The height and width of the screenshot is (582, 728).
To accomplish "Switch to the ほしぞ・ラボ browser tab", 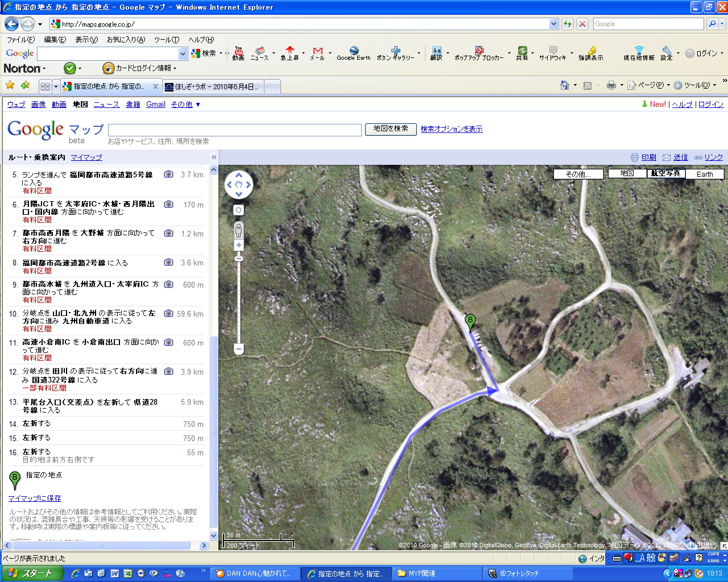I will click(212, 86).
